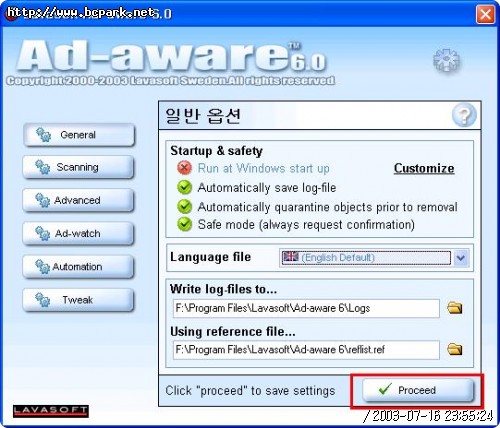Viewport: 500px width, 428px height.
Task: Toggle Safe mode confirmation option
Action: (184, 224)
